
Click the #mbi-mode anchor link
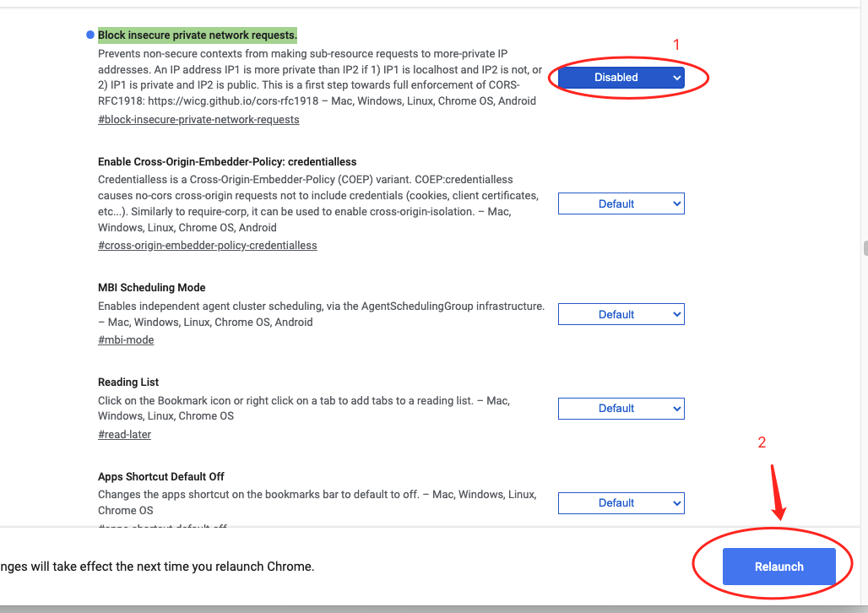tap(126, 340)
